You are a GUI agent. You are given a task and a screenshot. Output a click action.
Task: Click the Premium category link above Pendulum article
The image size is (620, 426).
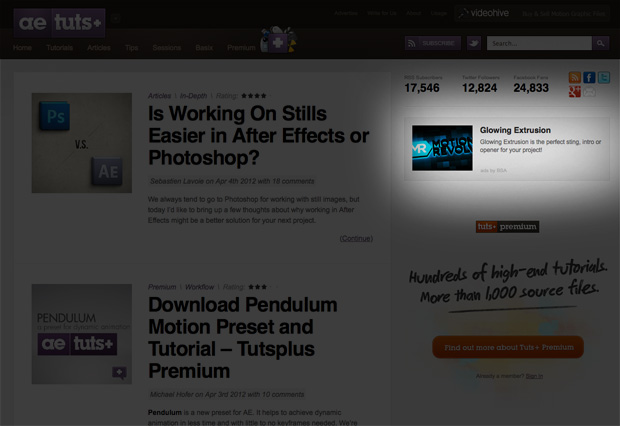[162, 287]
